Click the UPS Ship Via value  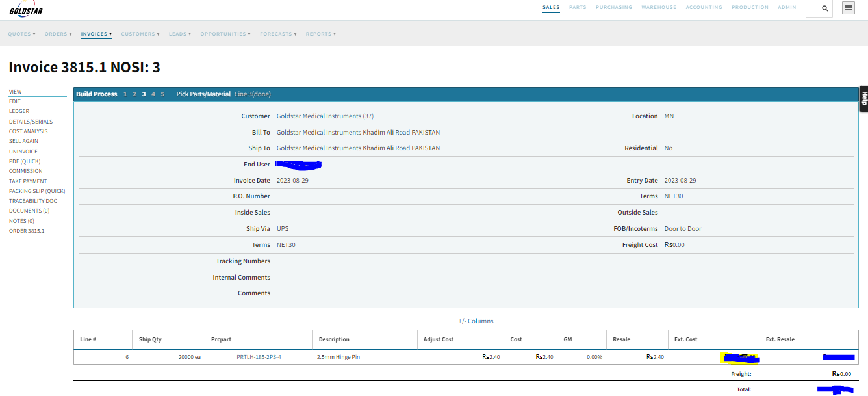pos(283,229)
